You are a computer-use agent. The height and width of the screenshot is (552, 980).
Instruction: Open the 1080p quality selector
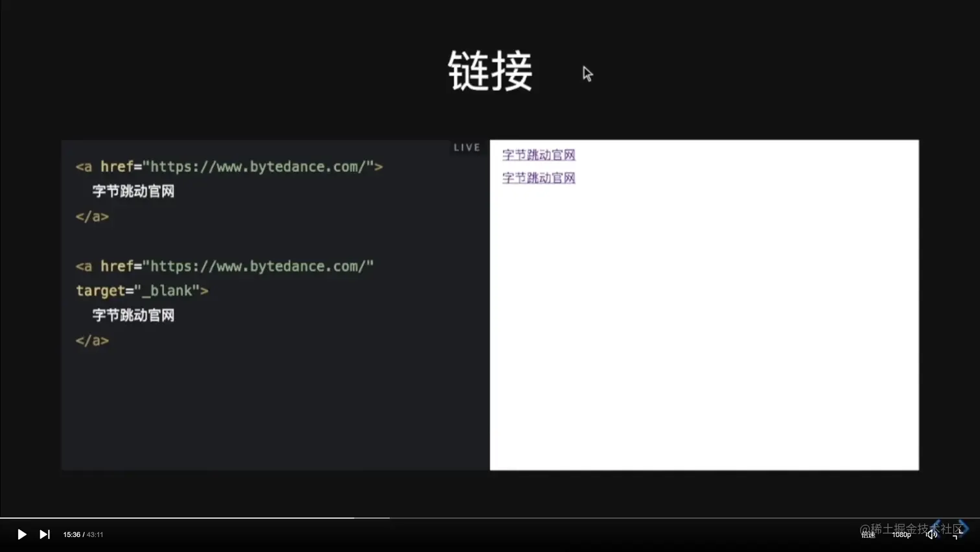pyautogui.click(x=901, y=534)
